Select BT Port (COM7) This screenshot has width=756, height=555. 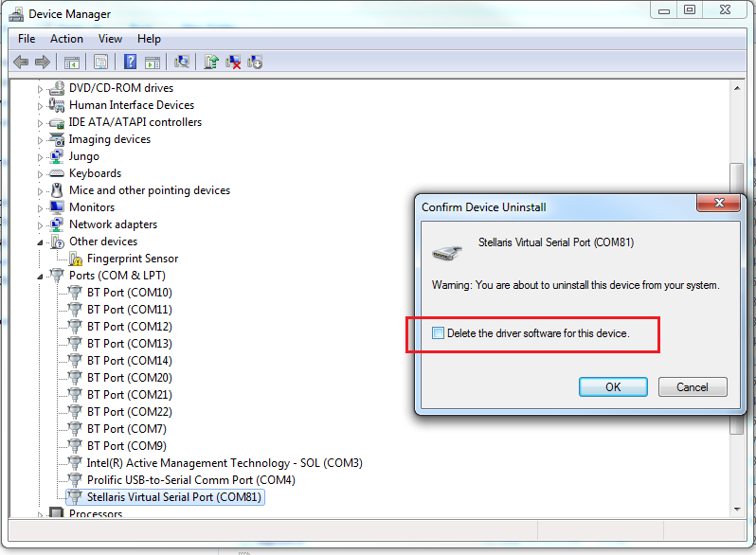tap(127, 429)
